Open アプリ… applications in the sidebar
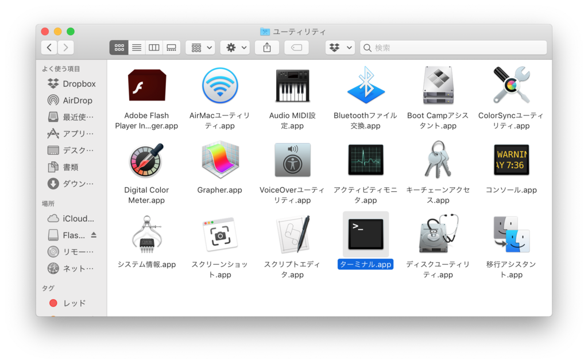588x364 pixels. 71,133
